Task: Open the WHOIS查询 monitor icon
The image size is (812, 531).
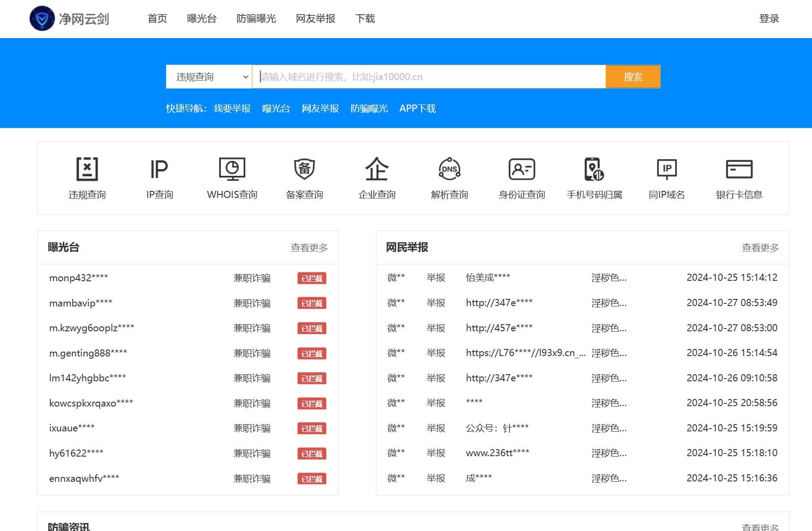Action: pyautogui.click(x=232, y=169)
